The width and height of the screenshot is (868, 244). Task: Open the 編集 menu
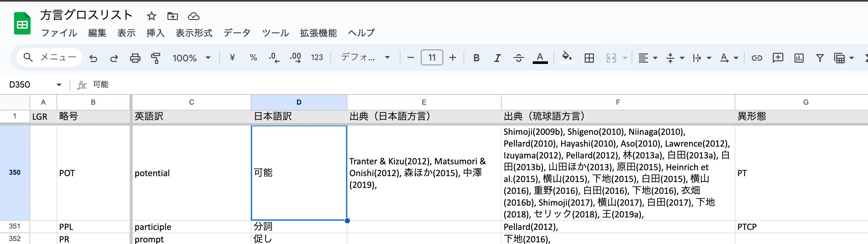98,33
